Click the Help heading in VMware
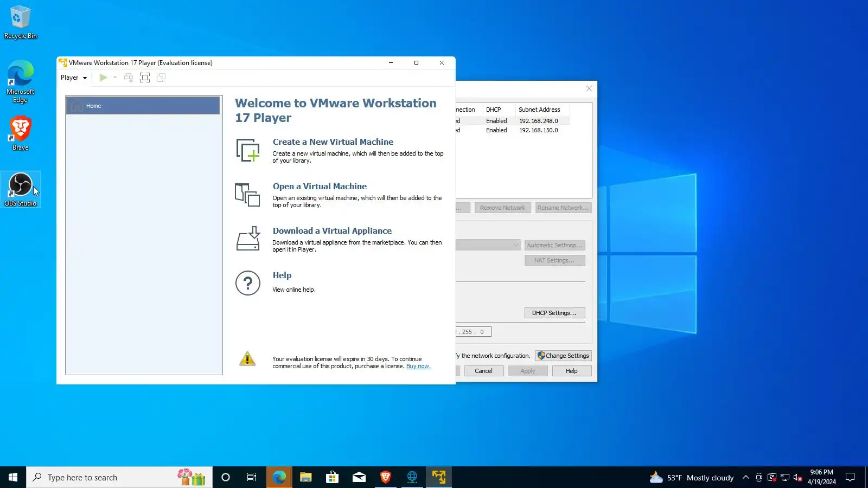868x488 pixels. click(x=282, y=275)
